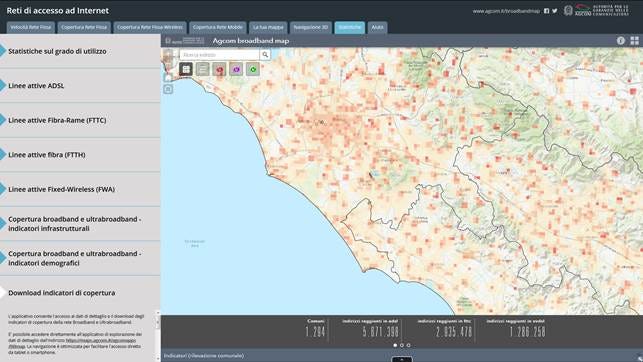The height and width of the screenshot is (362, 643).
Task: Select the third pagination dot under counters
Action: coord(408,345)
